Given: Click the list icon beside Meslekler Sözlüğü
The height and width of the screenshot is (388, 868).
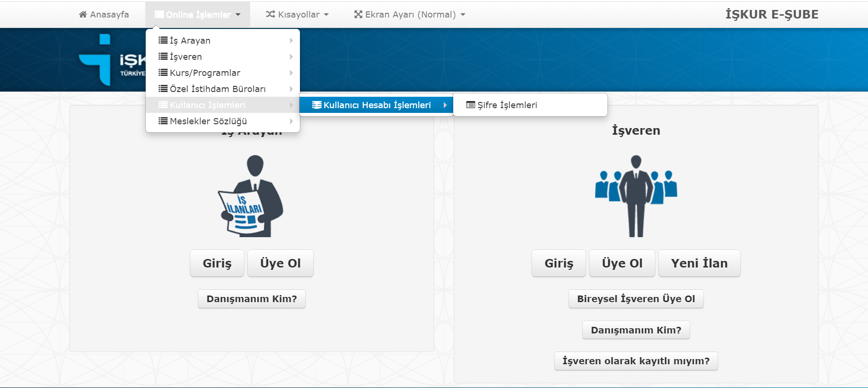Looking at the screenshot, I should [163, 121].
